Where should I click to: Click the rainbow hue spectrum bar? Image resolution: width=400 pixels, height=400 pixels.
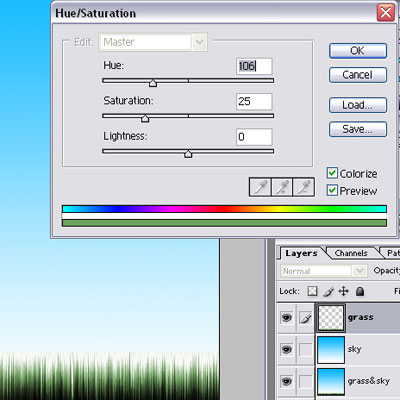tap(224, 209)
